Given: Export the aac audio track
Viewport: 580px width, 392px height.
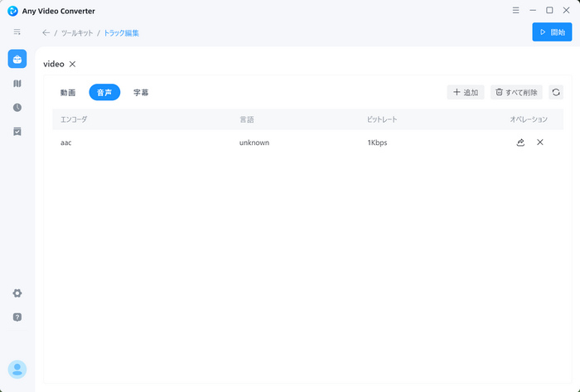Looking at the screenshot, I should [520, 143].
